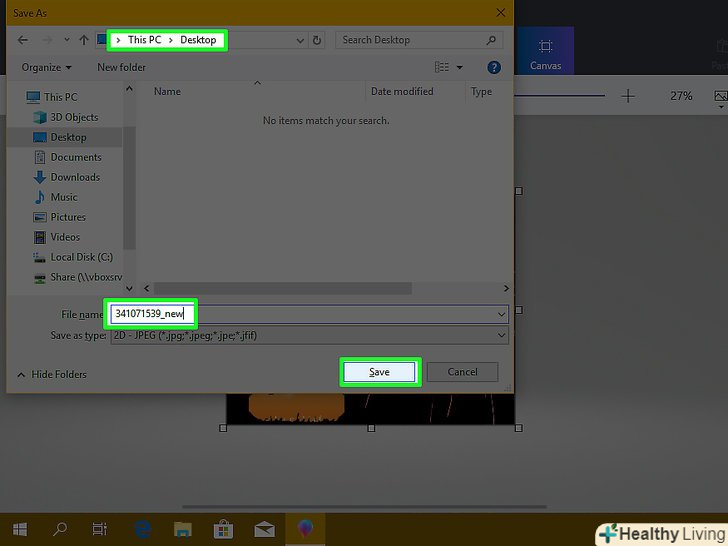The image size is (728, 546).
Task: Click the horizontal scrollbar thumb
Action: (283, 288)
